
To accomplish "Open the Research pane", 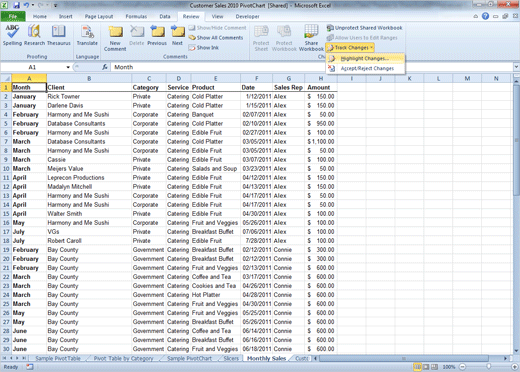I will coord(34,35).
